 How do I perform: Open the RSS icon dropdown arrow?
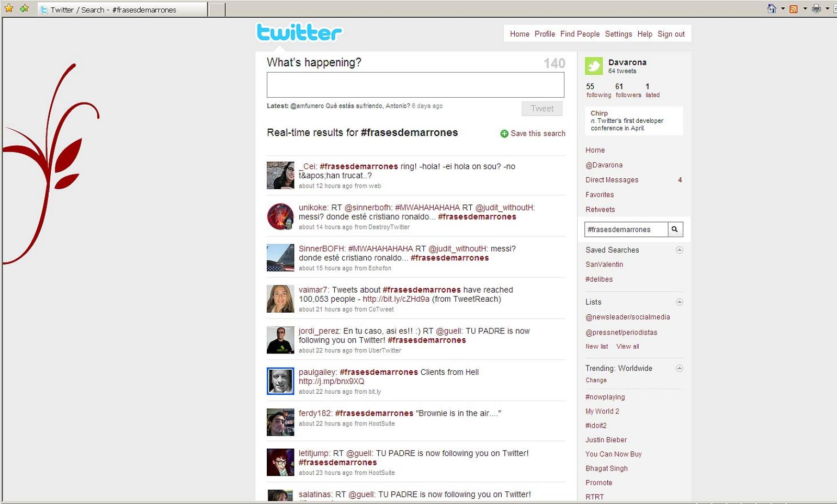tap(804, 9)
